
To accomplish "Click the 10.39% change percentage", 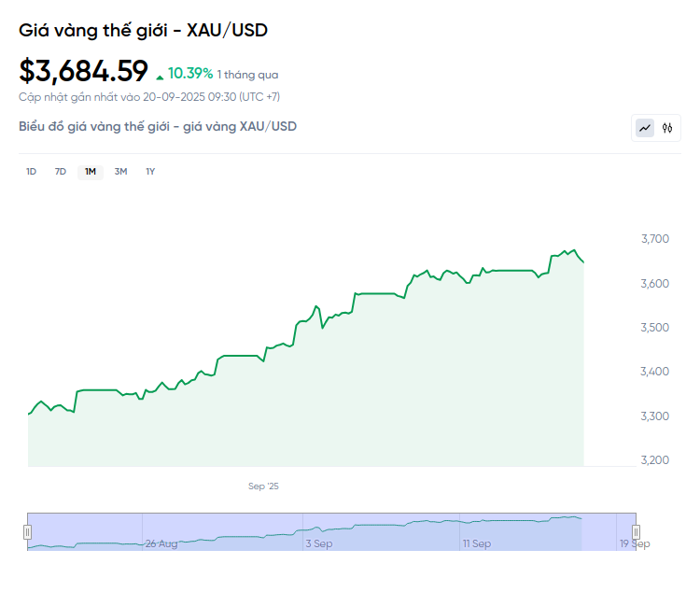I will click(190, 73).
